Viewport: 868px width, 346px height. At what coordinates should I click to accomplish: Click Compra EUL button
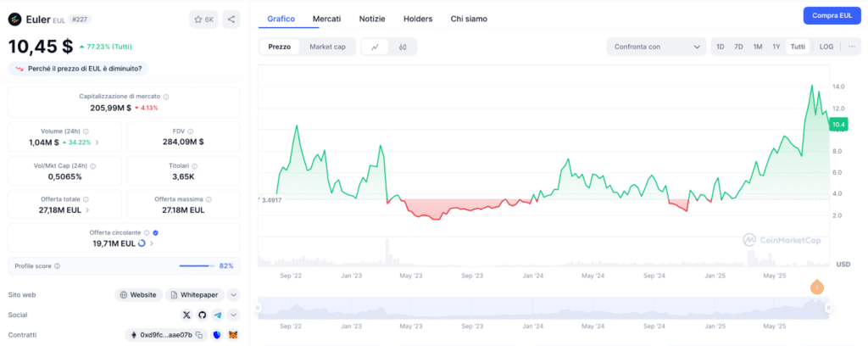[832, 15]
